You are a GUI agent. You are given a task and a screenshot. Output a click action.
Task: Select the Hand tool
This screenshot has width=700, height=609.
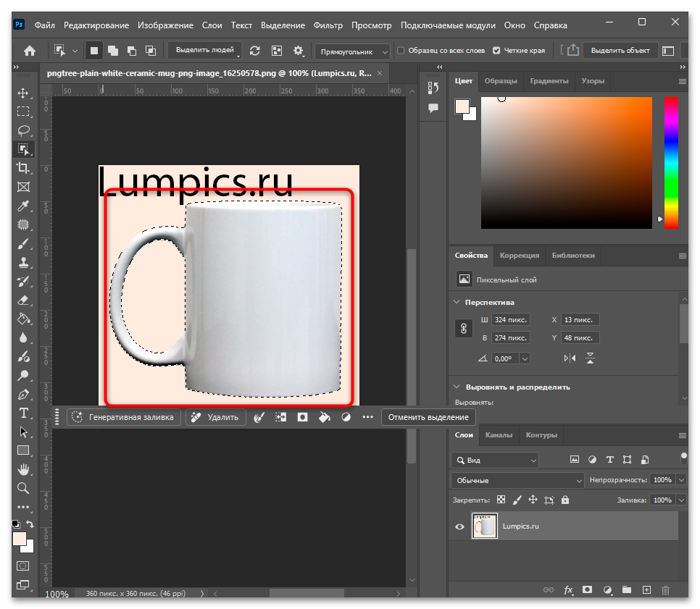pos(23,469)
